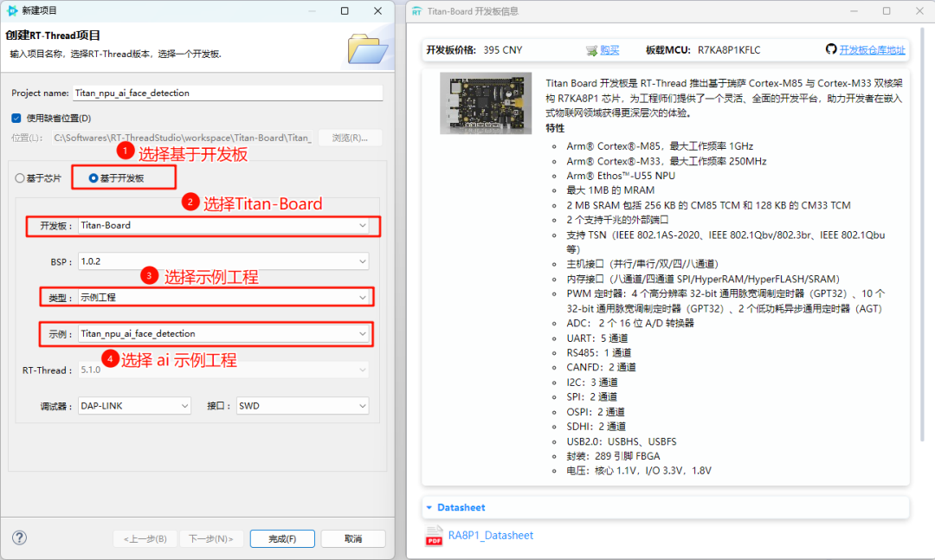Image resolution: width=935 pixels, height=560 pixels.
Task: Click the GitHub icon beside 开发板仓库地址
Action: 831,49
